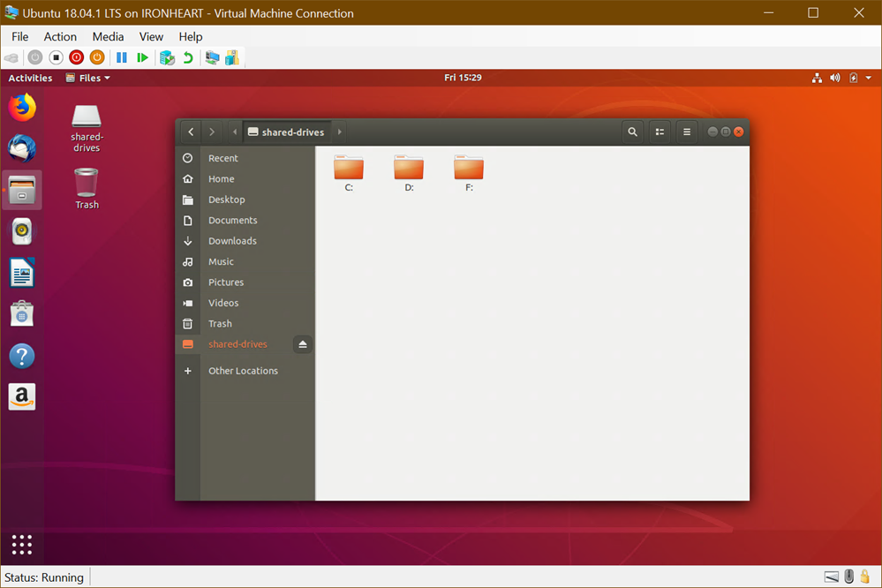Image resolution: width=882 pixels, height=588 pixels.
Task: Open the Help menu
Action: 191,36
